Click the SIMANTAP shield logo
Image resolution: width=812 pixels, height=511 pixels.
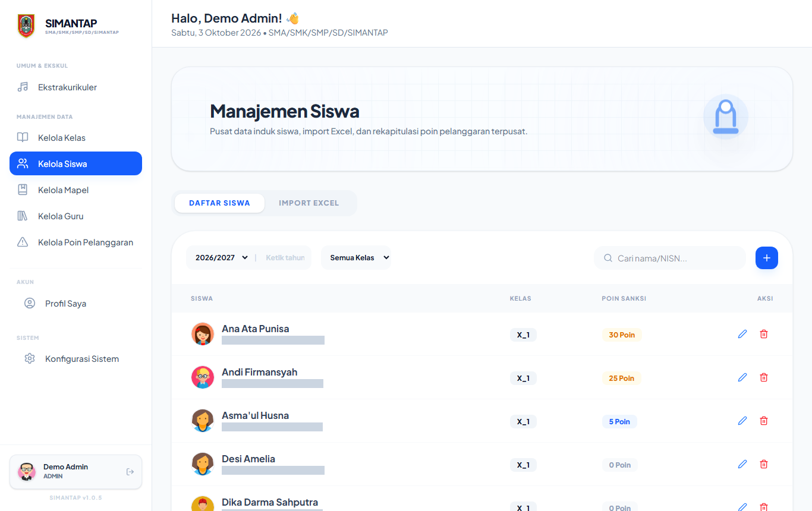click(26, 26)
